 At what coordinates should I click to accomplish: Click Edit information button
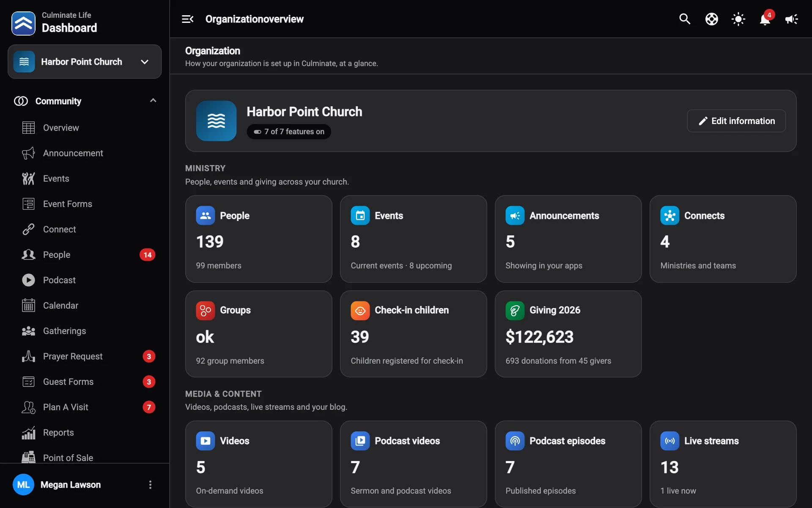pos(736,121)
